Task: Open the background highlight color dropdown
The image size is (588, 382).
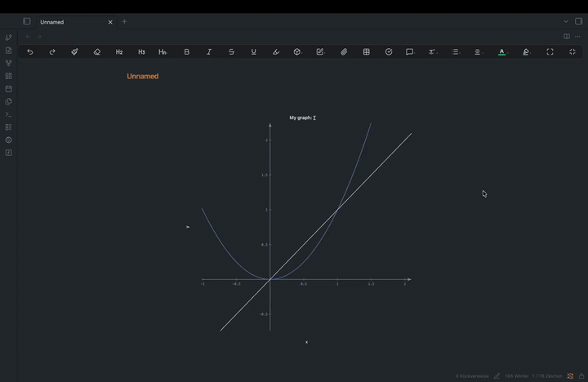Action: (x=527, y=52)
